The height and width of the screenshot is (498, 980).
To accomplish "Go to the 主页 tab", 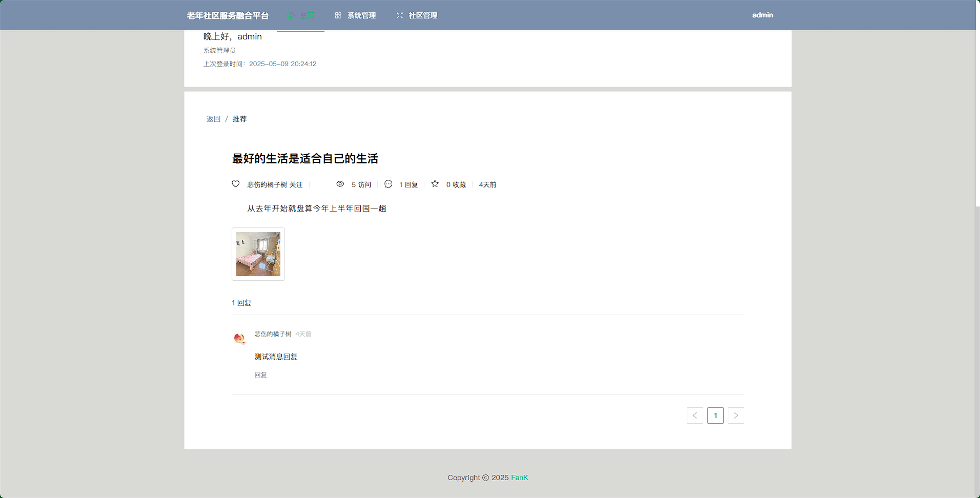I will coord(307,15).
